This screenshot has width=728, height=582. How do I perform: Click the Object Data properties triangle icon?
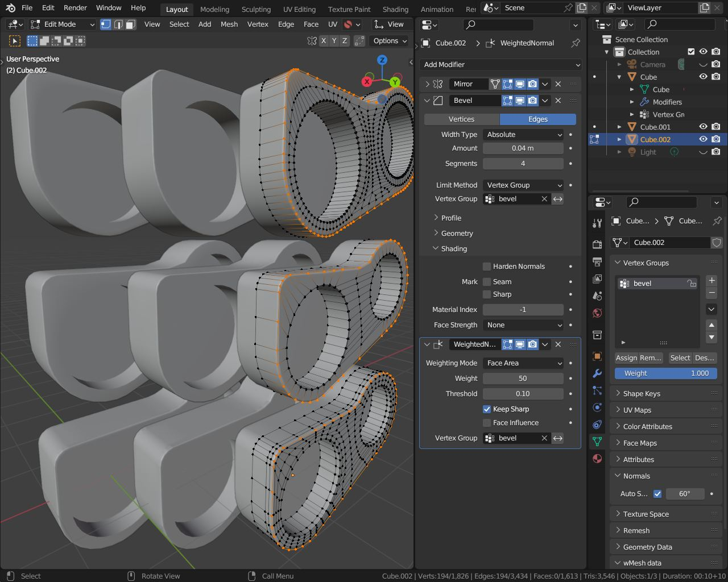(x=597, y=442)
